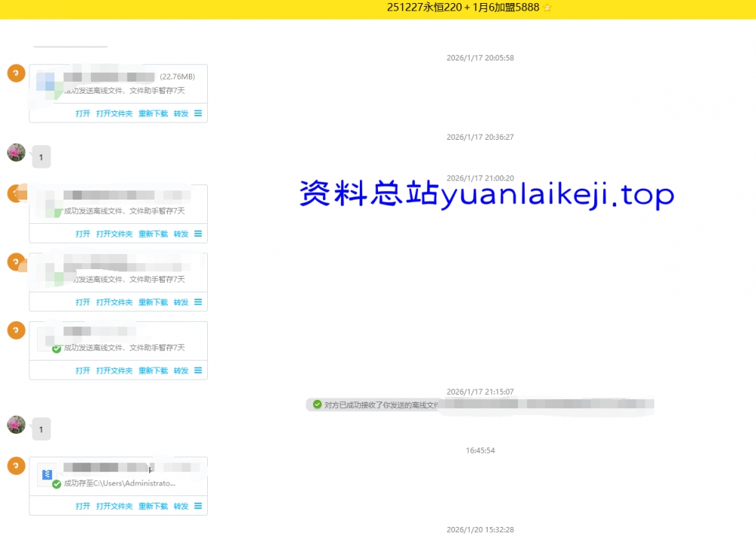Click the lower flower avatar above the zip file

(x=16, y=425)
